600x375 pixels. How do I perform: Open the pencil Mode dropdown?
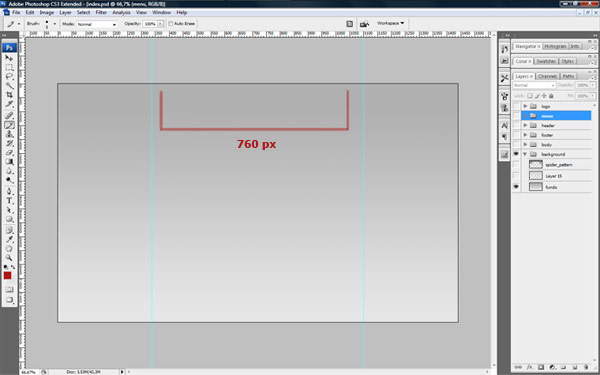(97, 24)
